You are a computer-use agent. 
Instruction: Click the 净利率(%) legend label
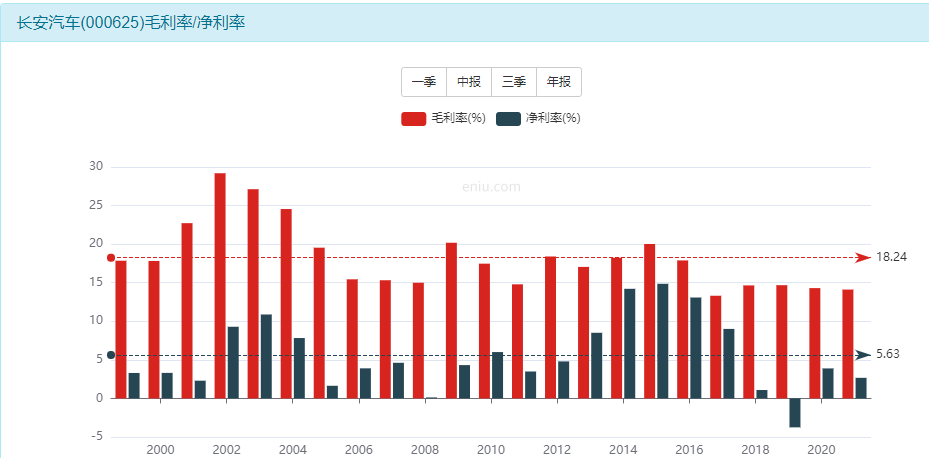[x=553, y=118]
